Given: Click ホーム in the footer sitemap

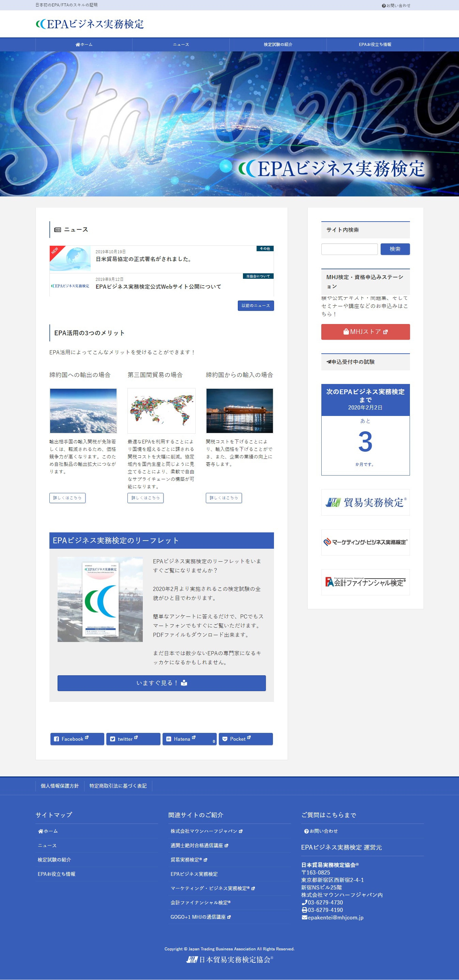Looking at the screenshot, I should coord(48,831).
